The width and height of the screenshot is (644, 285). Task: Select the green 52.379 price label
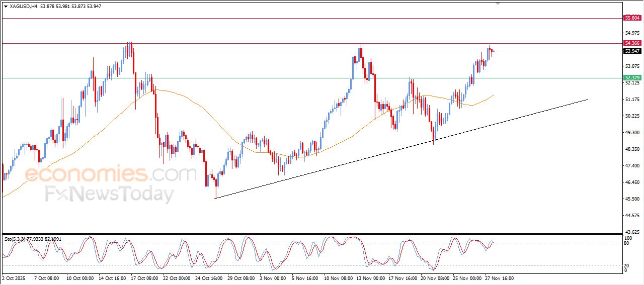pyautogui.click(x=632, y=78)
